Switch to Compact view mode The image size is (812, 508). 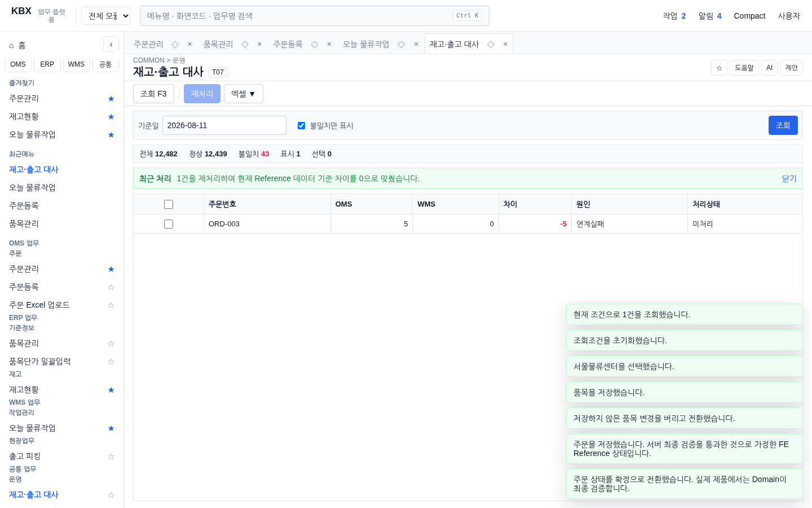(x=749, y=16)
